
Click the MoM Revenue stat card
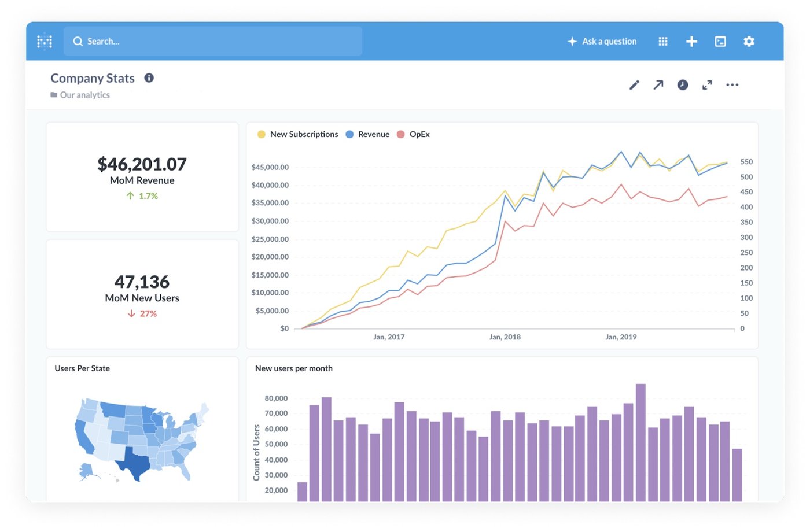click(x=142, y=176)
